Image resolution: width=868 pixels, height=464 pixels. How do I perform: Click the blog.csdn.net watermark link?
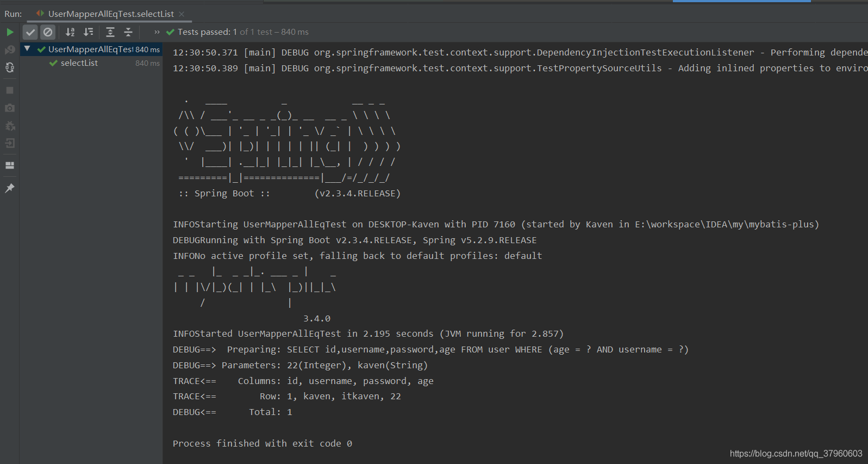click(796, 453)
